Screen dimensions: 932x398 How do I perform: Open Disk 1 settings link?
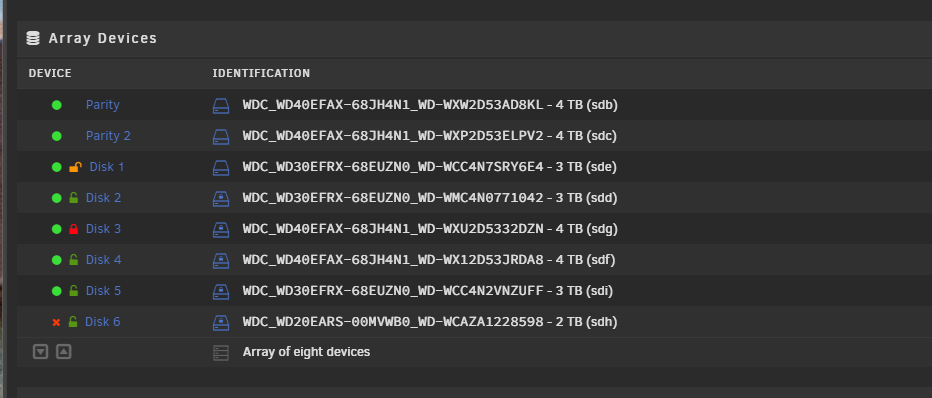[x=107, y=167]
